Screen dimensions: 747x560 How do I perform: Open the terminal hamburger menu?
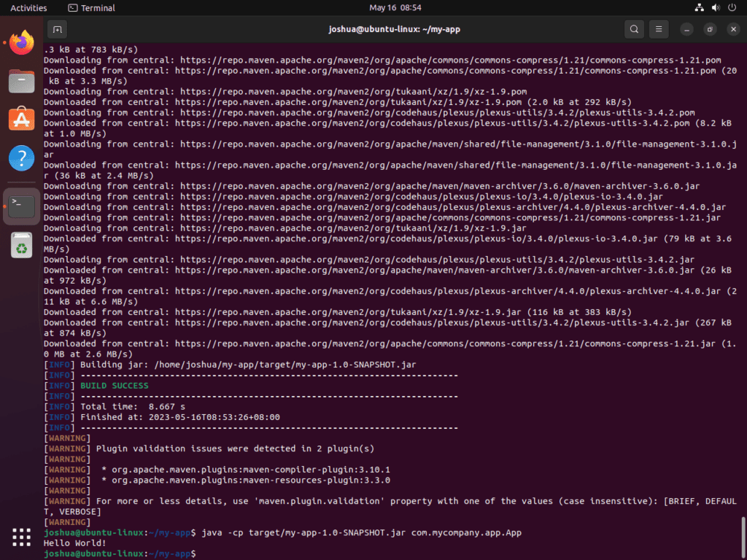(x=659, y=29)
